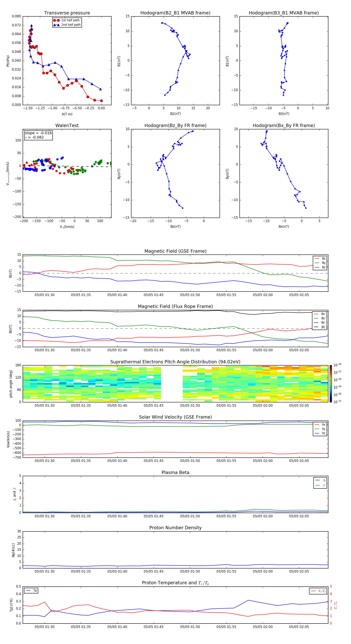Select the '1st half path' legend entry
The height and width of the screenshot is (644, 351).
67,20
